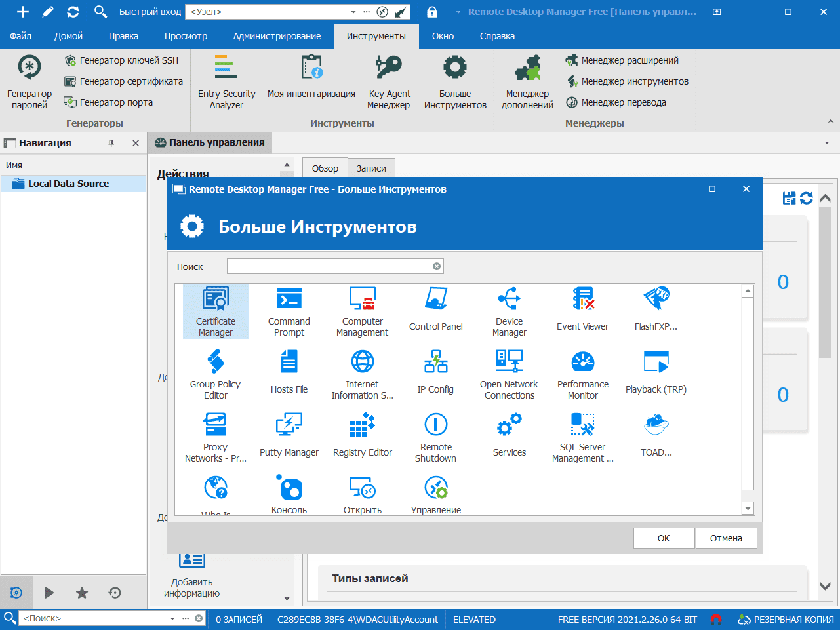Launch Command Prompt from the tools list
Image resolution: width=840 pixels, height=630 pixels.
289,311
